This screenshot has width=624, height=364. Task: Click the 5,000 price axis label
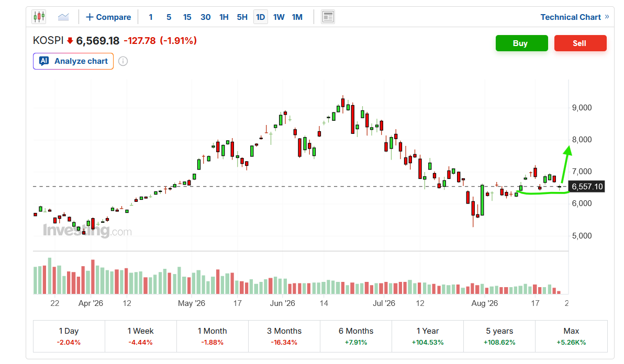(x=582, y=236)
